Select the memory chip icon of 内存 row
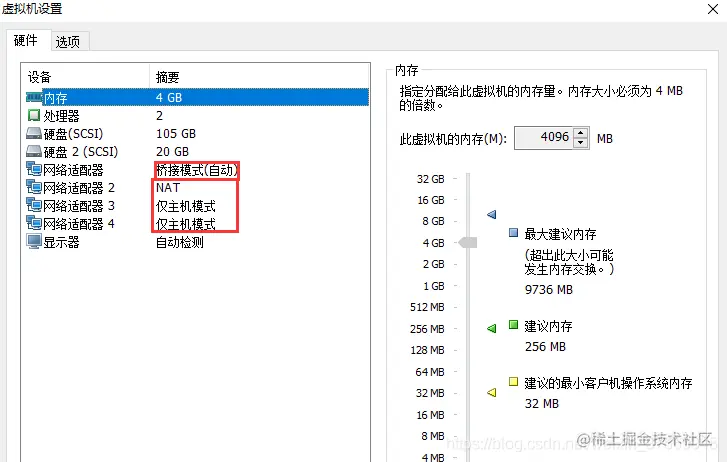The image size is (727, 462). point(34,97)
